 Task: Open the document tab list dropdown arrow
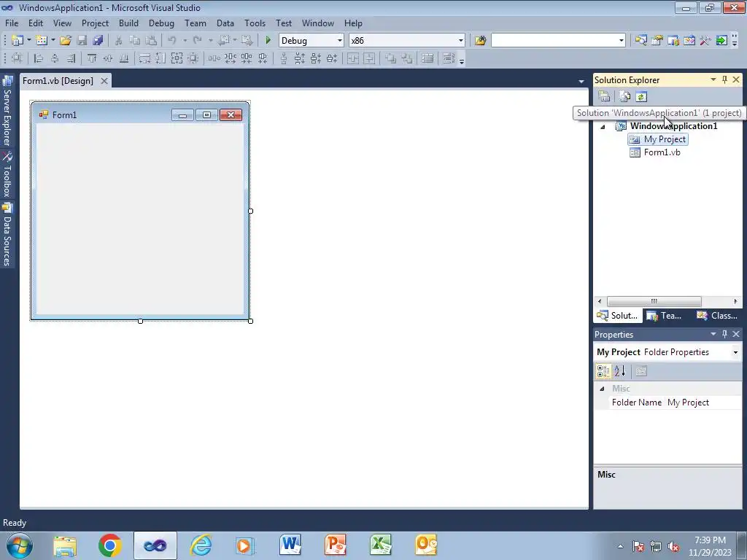581,82
